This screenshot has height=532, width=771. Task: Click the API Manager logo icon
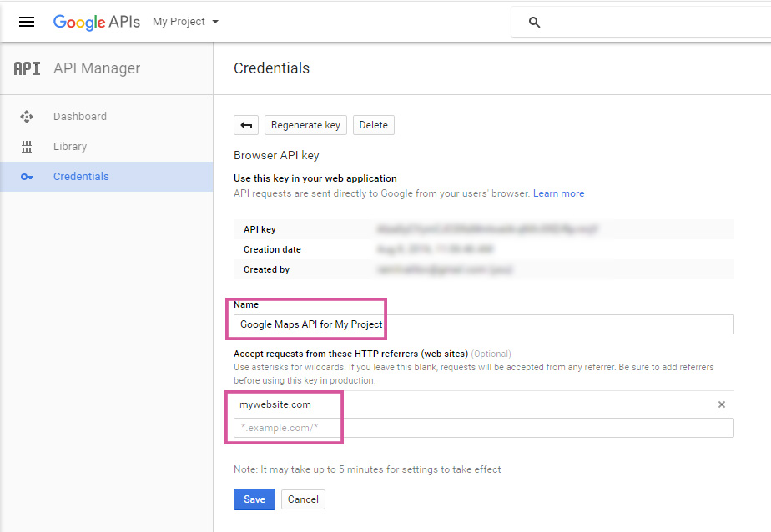coord(27,68)
